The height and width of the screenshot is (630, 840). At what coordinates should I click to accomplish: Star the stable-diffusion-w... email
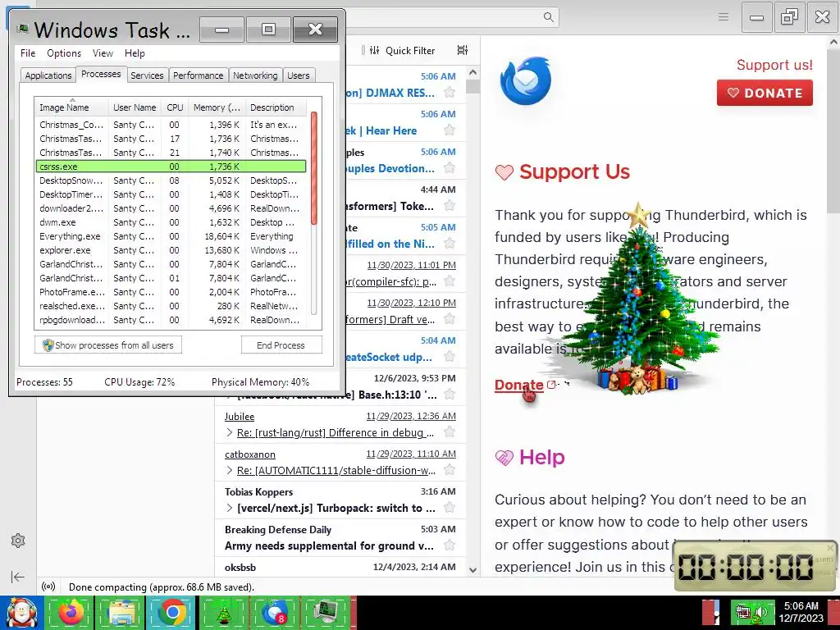click(450, 470)
